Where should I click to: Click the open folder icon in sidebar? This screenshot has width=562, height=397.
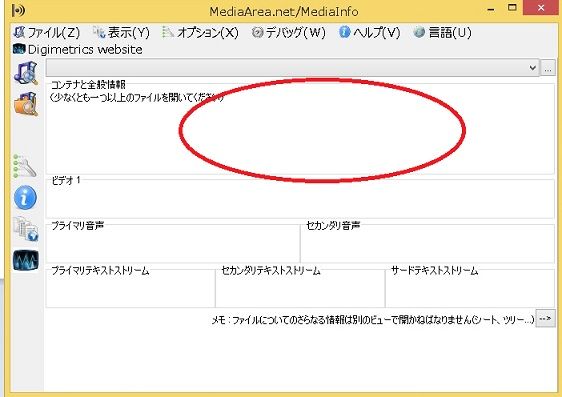[x=26, y=104]
